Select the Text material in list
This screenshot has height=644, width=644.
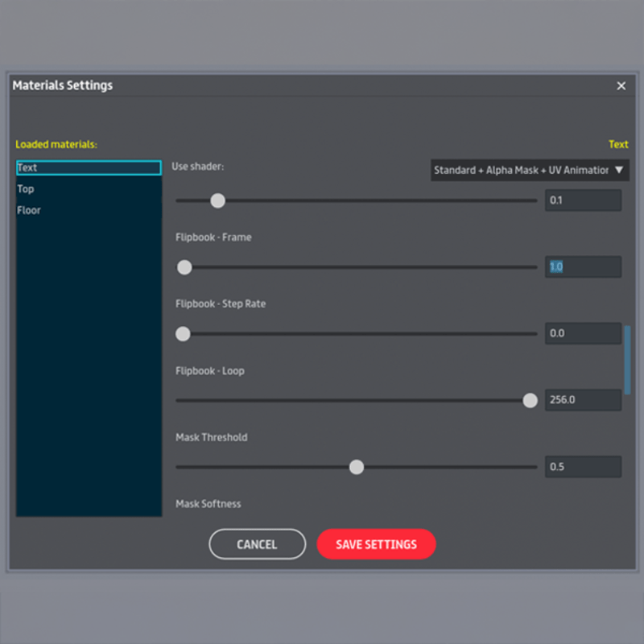pyautogui.click(x=89, y=168)
